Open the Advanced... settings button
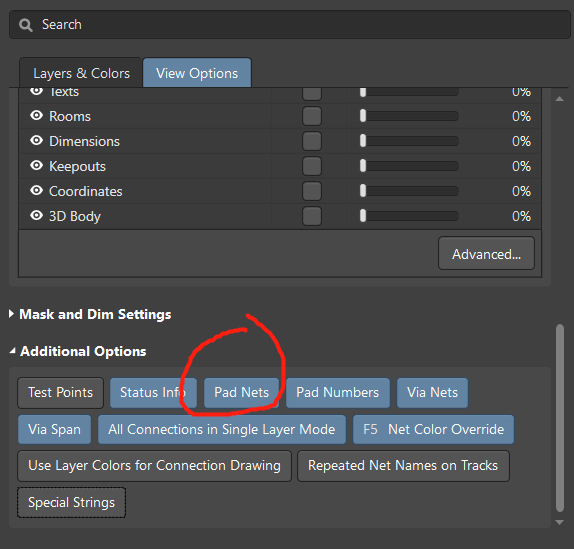Viewport: 574px width, 549px height. [x=486, y=253]
